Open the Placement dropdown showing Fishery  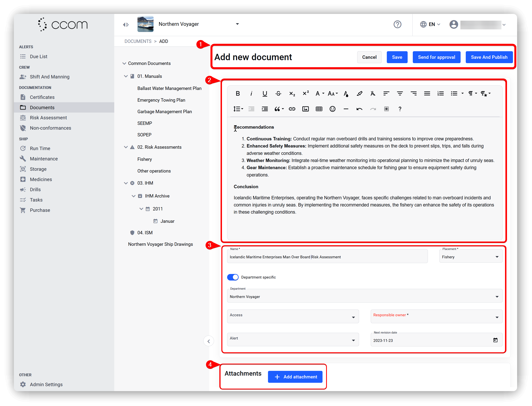(x=471, y=257)
